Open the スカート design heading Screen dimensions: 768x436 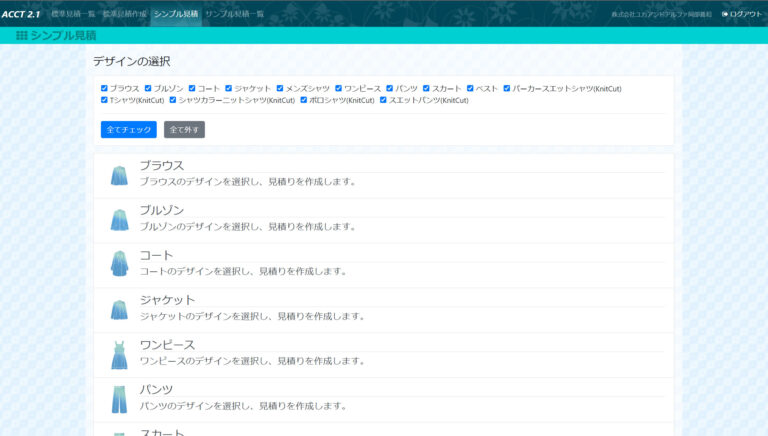162,432
